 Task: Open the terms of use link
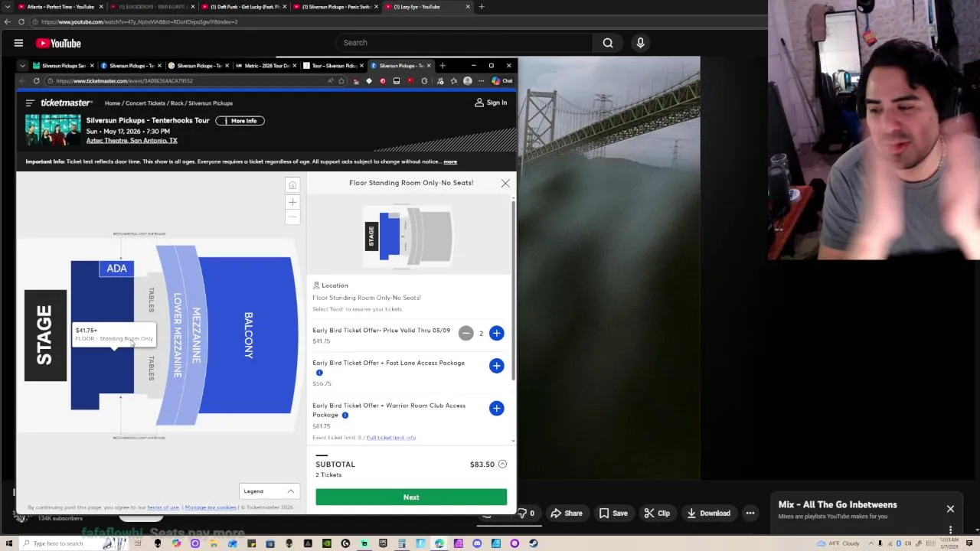(163, 507)
